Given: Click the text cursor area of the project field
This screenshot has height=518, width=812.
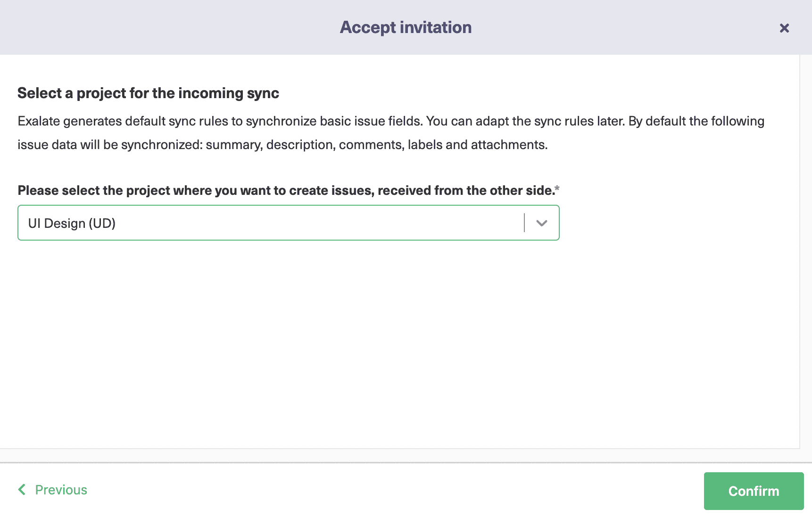Looking at the screenshot, I should click(524, 223).
